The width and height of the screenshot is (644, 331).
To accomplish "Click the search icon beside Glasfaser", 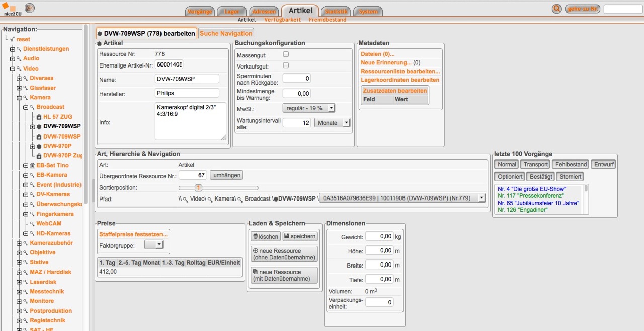I will tap(26, 88).
